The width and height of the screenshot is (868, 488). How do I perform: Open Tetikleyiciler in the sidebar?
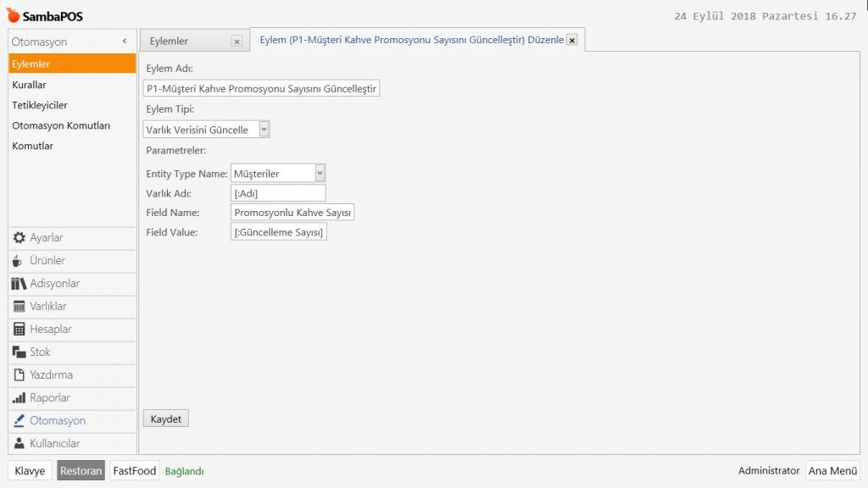coord(40,105)
